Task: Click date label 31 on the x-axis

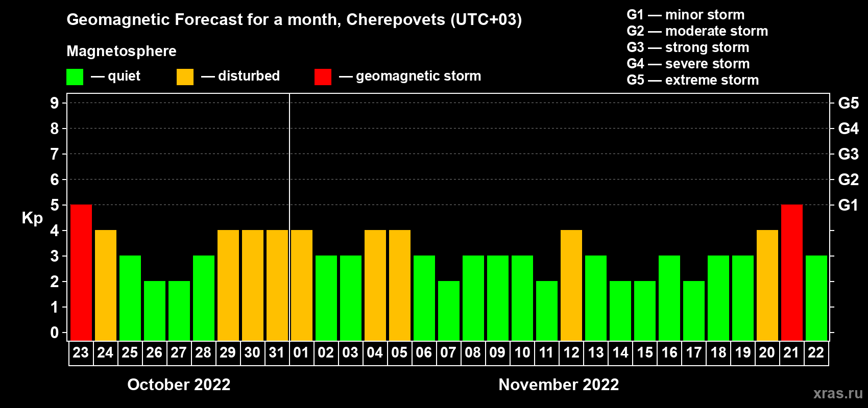Action: tap(277, 353)
